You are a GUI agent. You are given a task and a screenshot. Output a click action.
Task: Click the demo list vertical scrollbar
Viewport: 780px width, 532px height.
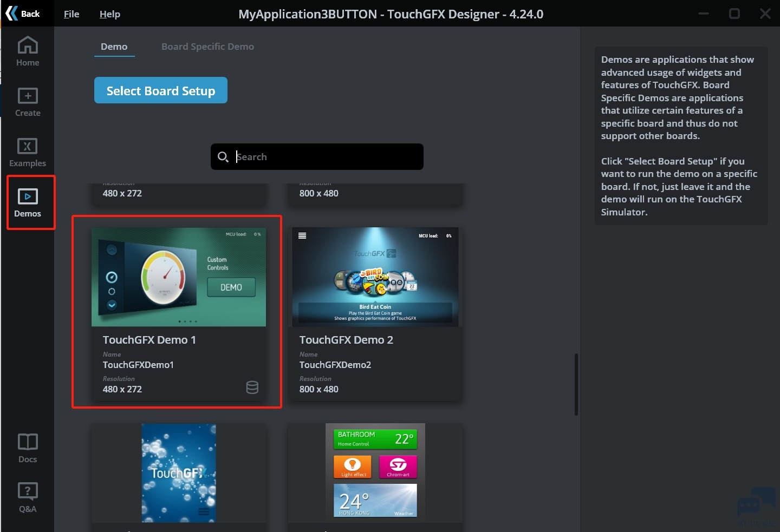[576, 384]
